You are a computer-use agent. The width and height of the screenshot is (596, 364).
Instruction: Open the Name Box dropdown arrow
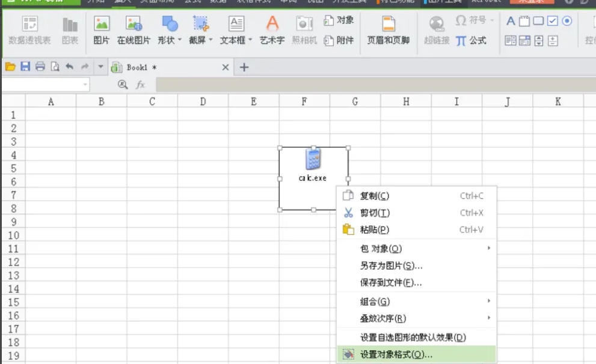click(x=85, y=83)
